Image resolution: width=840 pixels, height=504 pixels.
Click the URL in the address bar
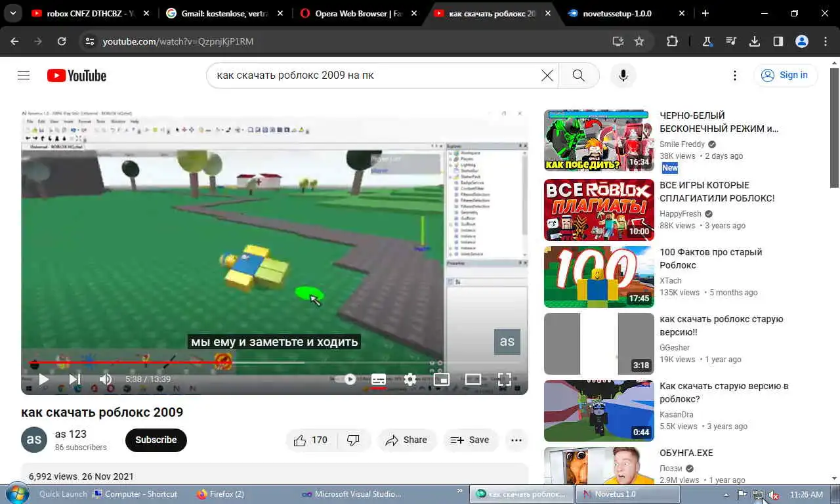coord(178,41)
